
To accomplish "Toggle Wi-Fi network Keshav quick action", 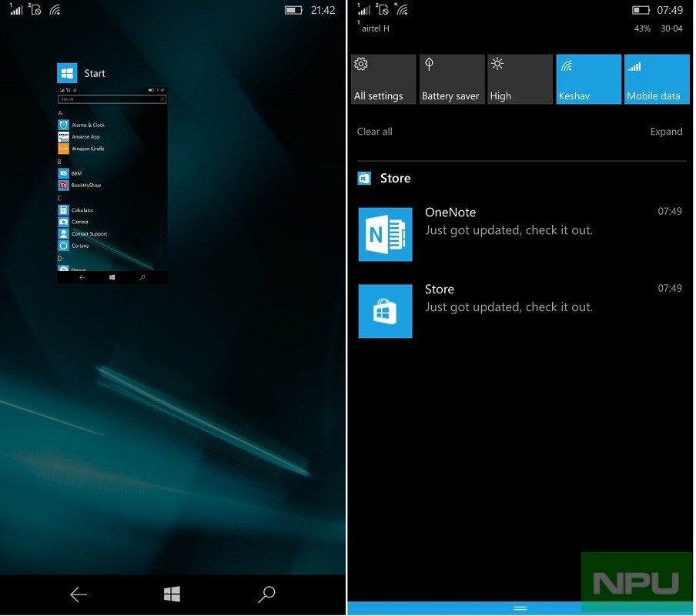I will coord(588,79).
